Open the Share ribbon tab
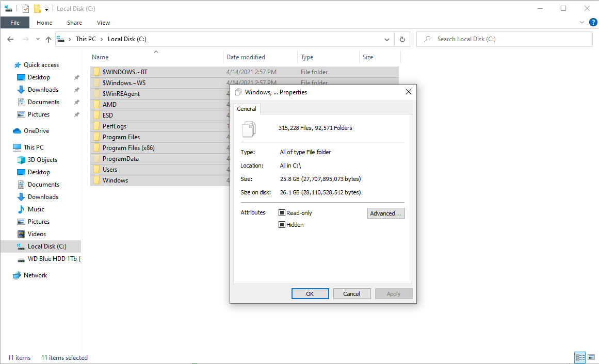599x364 pixels. point(74,23)
